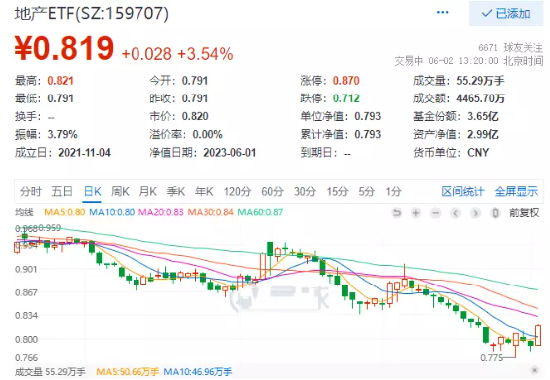Viewport: 550px width, 380px height.
Task: Open the 全屏显示 fullscreen link
Action: (x=516, y=192)
